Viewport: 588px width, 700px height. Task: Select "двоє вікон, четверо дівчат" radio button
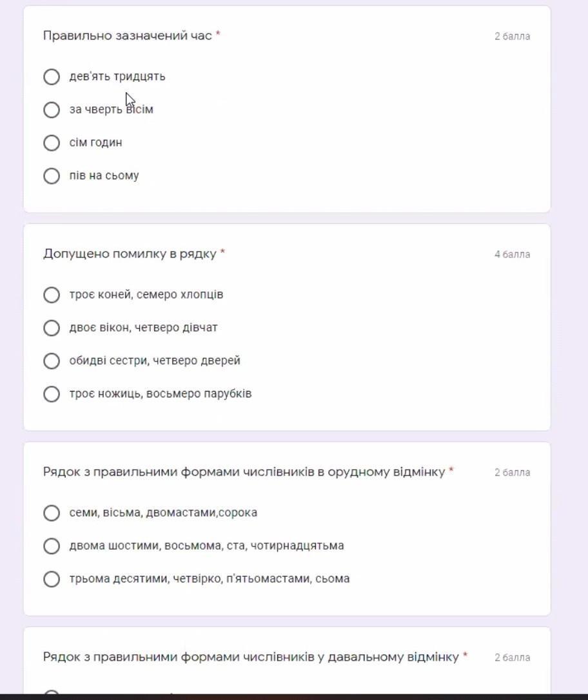(52, 328)
